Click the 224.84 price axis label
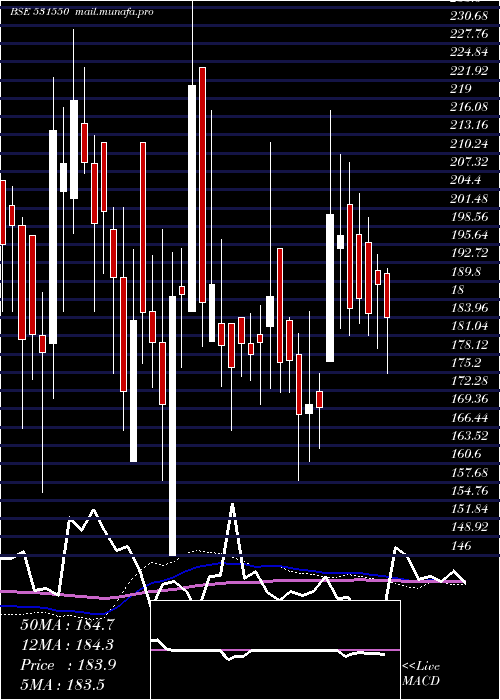Viewport: 500px width, 700px height. pyautogui.click(x=469, y=52)
